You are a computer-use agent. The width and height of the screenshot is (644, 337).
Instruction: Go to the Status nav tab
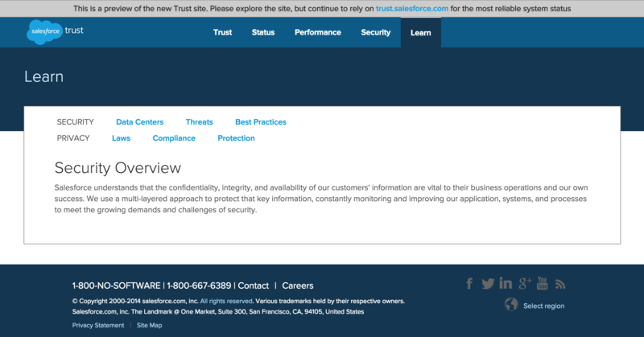[x=263, y=32]
